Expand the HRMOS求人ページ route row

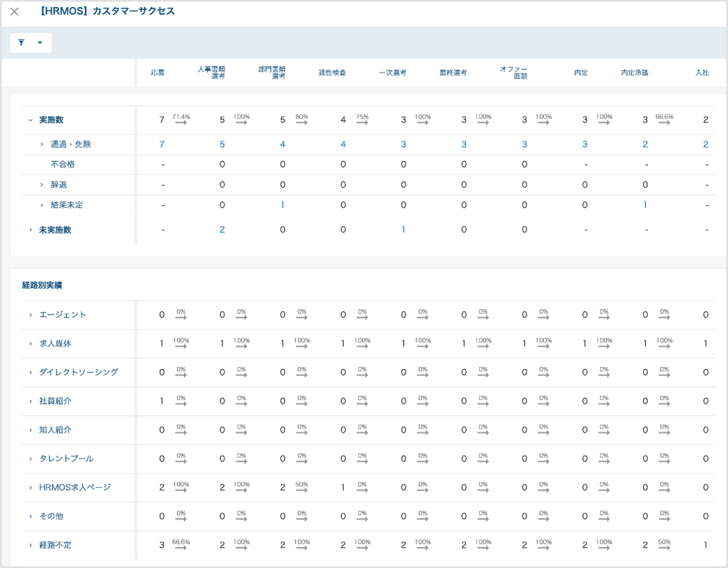coord(31,488)
